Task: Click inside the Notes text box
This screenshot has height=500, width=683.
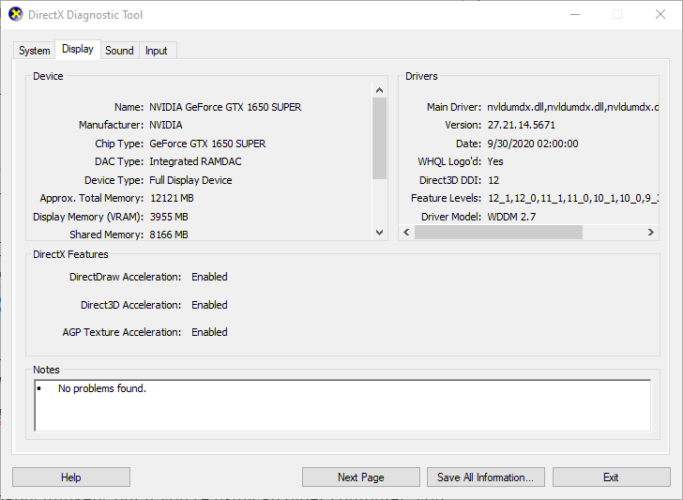Action: (340, 404)
